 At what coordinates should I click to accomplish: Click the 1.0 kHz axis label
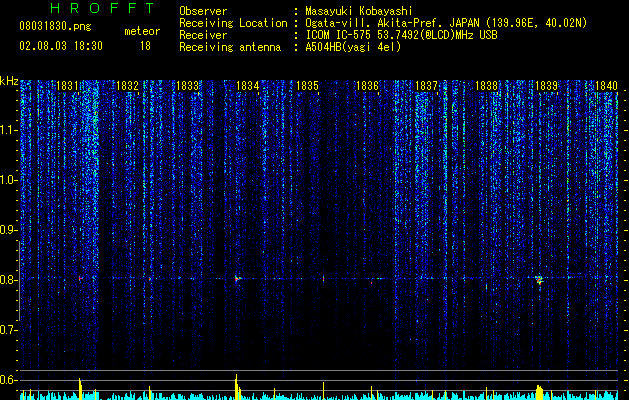[x=8, y=180]
